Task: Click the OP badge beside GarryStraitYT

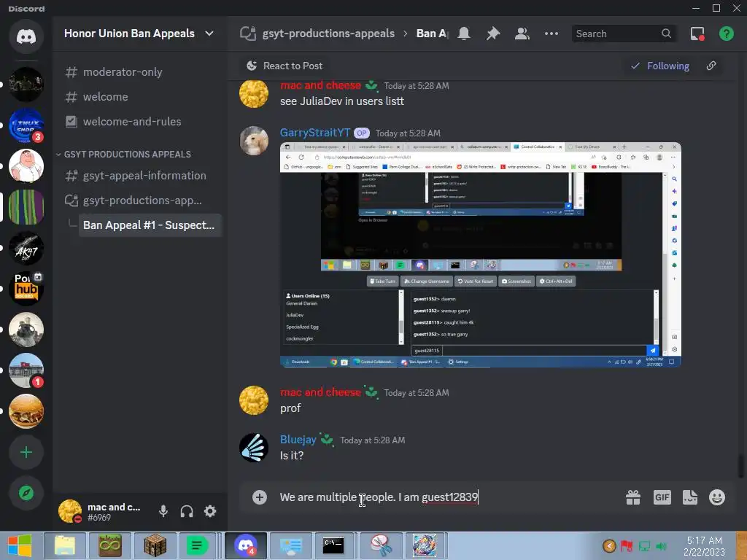Action: (x=362, y=133)
